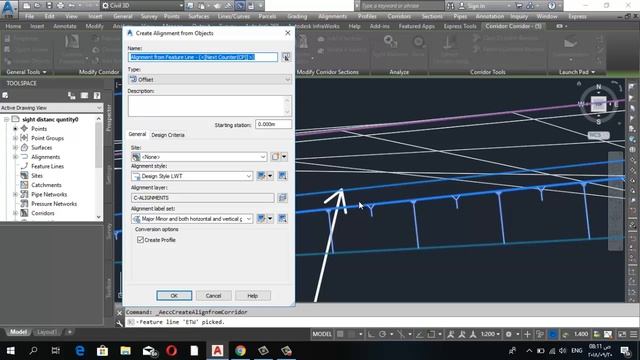Click OK in Create Alignment dialog

coord(174,296)
